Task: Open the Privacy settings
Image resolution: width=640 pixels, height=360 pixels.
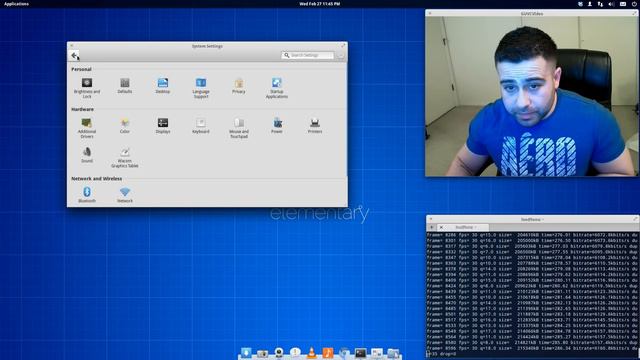Action: tap(239, 85)
